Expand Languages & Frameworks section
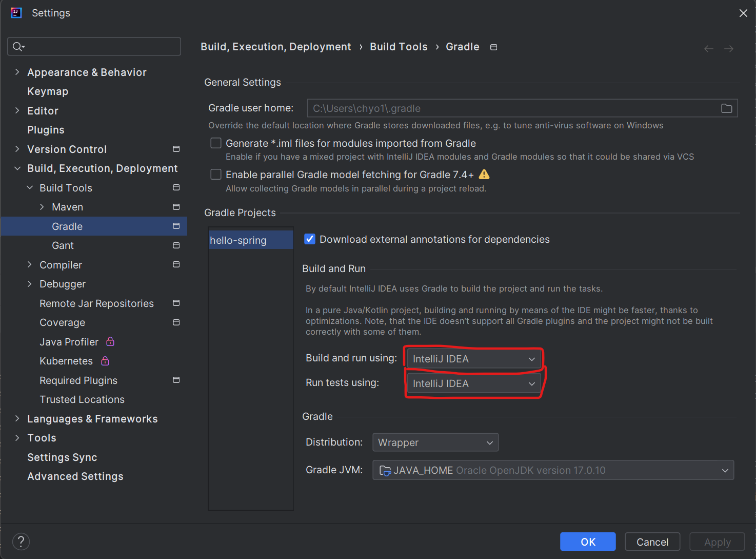Screen dimensions: 756x559 pos(17,418)
